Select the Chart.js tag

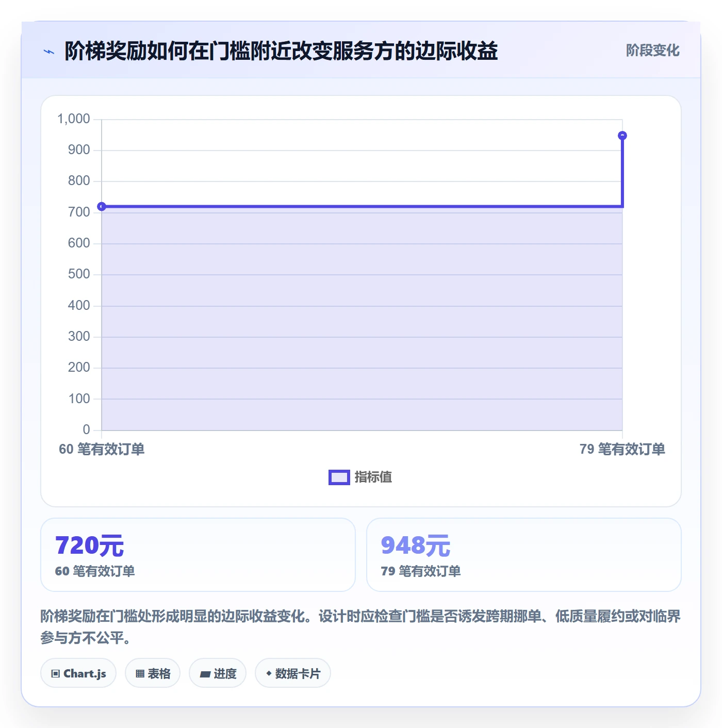point(78,673)
